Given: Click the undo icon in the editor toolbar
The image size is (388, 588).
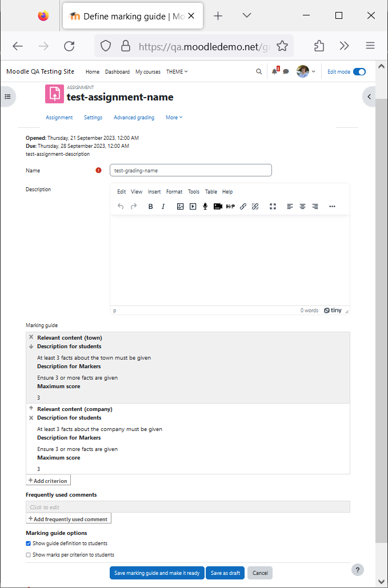Looking at the screenshot, I should click(121, 206).
